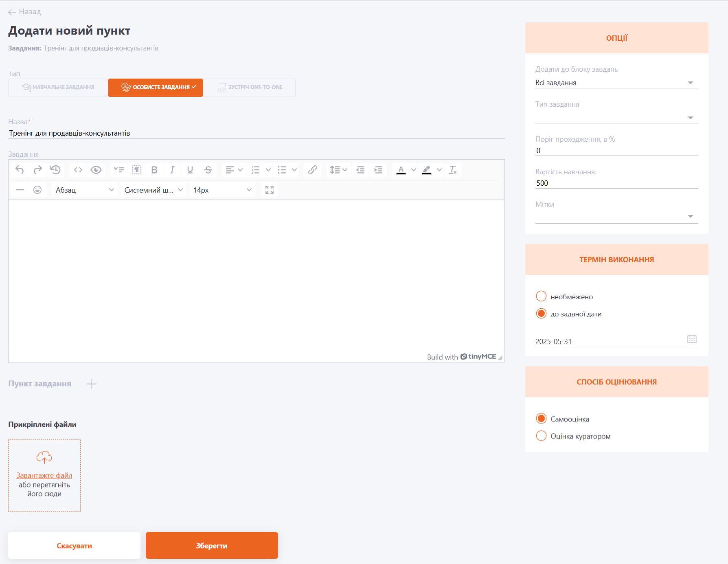Select 'Самооцінка' grading option
Viewport: 728px width, 564px height.
pyautogui.click(x=541, y=419)
